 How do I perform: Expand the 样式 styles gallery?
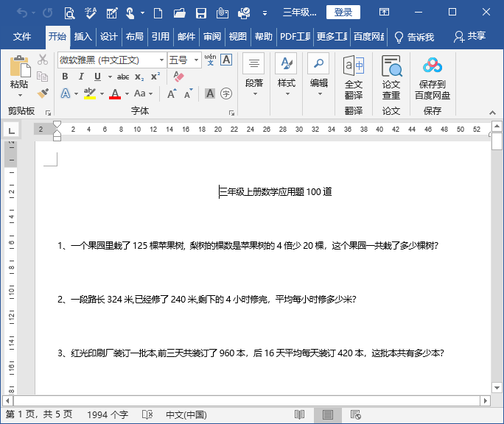[287, 76]
